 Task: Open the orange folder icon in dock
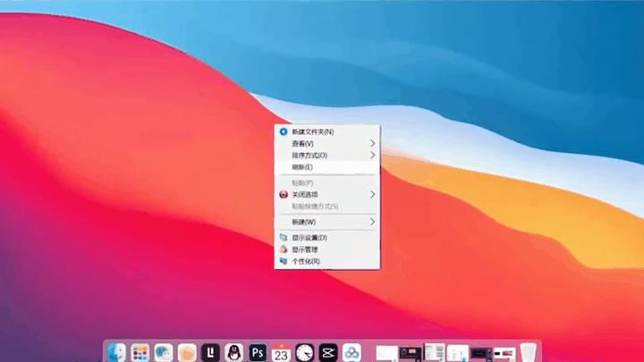(187, 352)
